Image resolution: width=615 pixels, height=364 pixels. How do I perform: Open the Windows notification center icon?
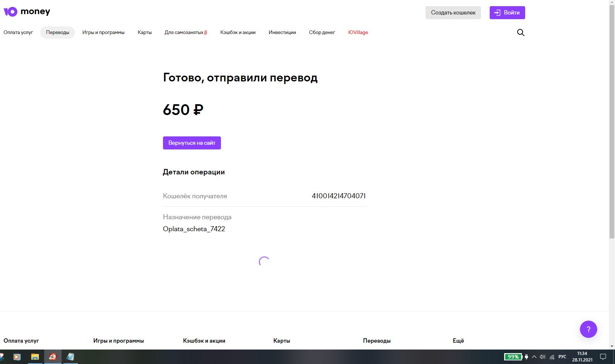tap(603, 357)
